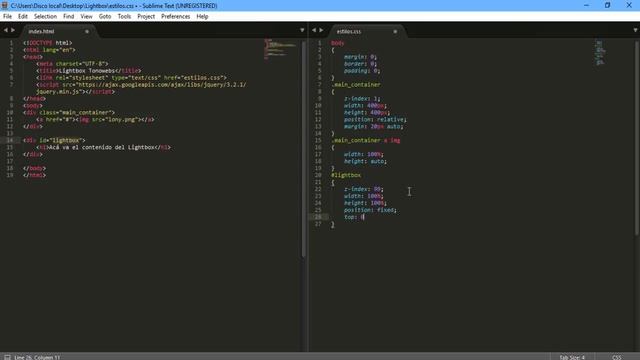
Task: Open the Tools menu
Action: click(124, 16)
